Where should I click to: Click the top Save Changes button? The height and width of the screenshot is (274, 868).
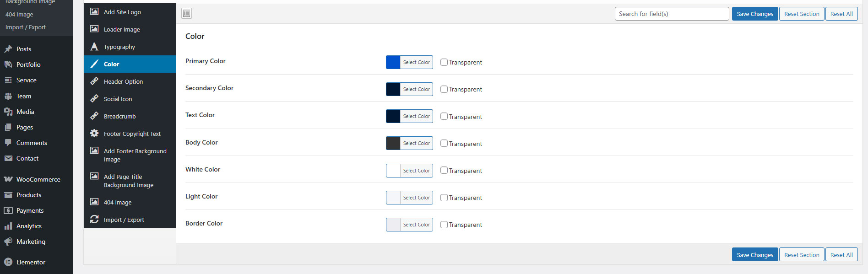tap(754, 14)
